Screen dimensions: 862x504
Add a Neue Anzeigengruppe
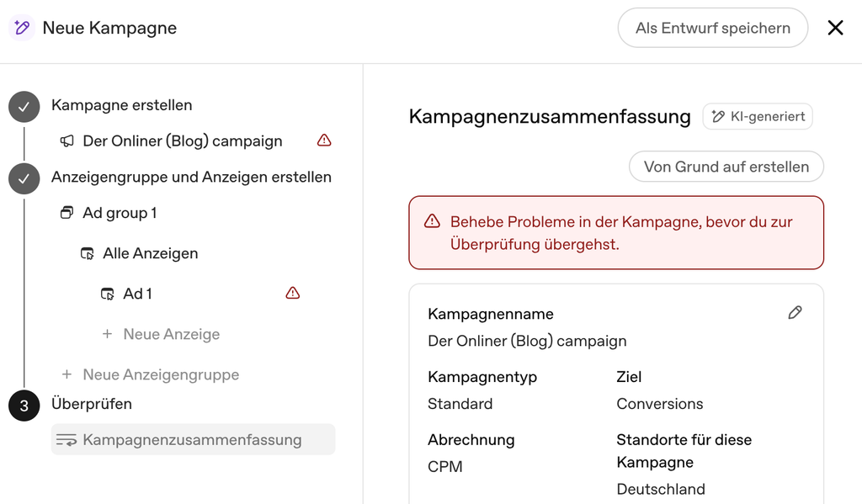coord(161,374)
